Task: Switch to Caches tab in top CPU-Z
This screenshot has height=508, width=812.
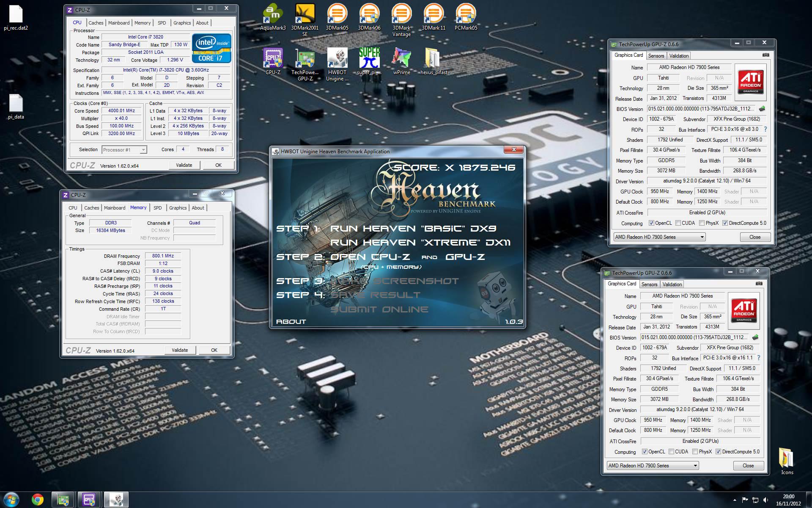Action: click(96, 23)
